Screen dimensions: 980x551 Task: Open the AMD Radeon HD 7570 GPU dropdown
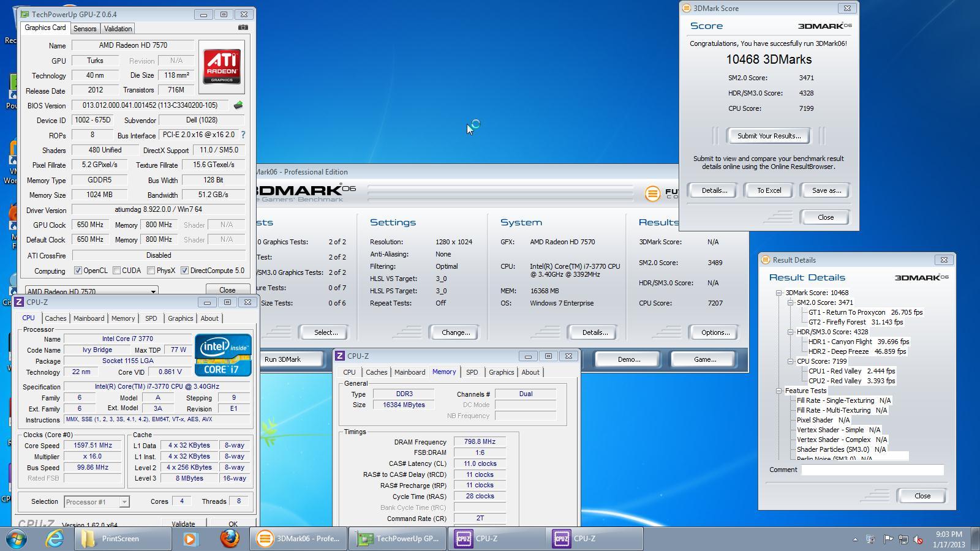[x=91, y=291]
